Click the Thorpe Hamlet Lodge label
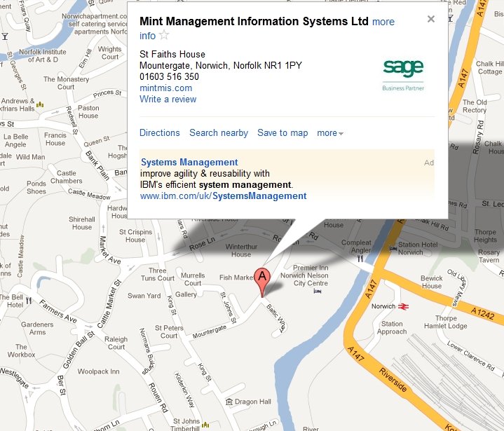Screen dimensions: 504x431 point(446,322)
